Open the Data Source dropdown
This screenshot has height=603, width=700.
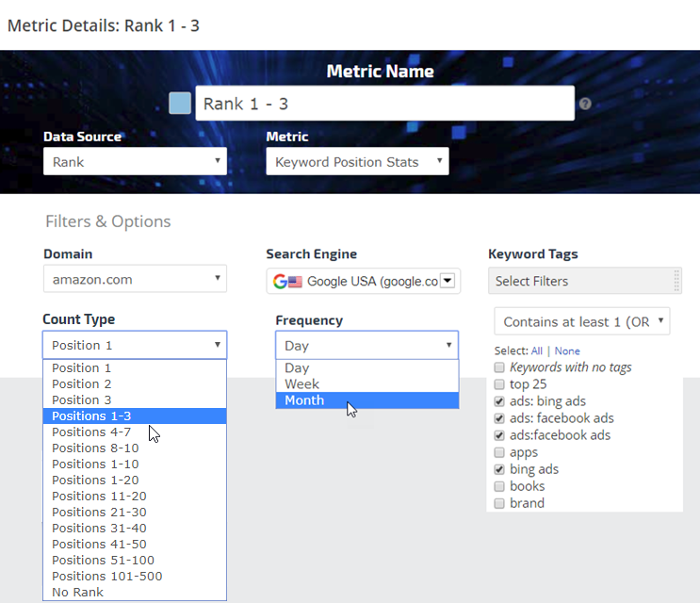pyautogui.click(x=135, y=161)
